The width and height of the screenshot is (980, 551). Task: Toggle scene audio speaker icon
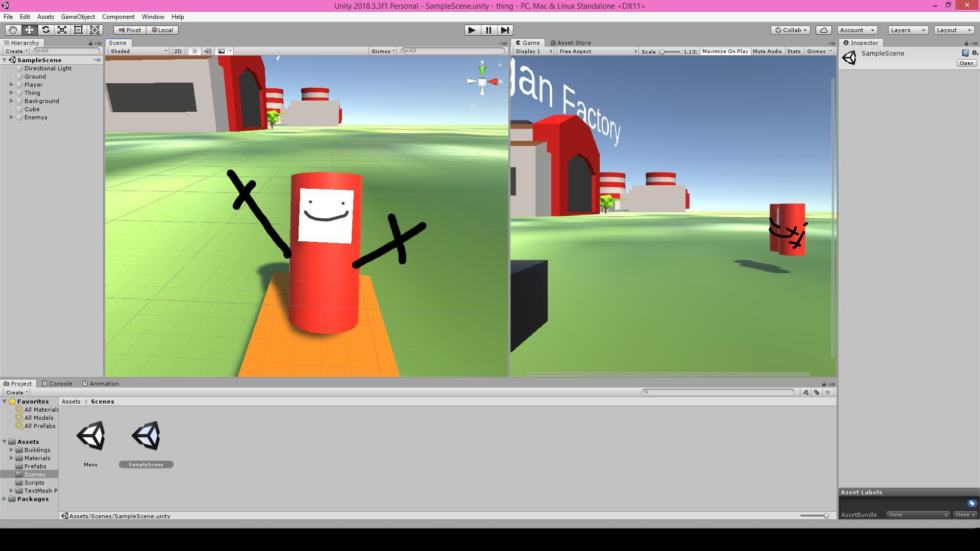pyautogui.click(x=208, y=51)
